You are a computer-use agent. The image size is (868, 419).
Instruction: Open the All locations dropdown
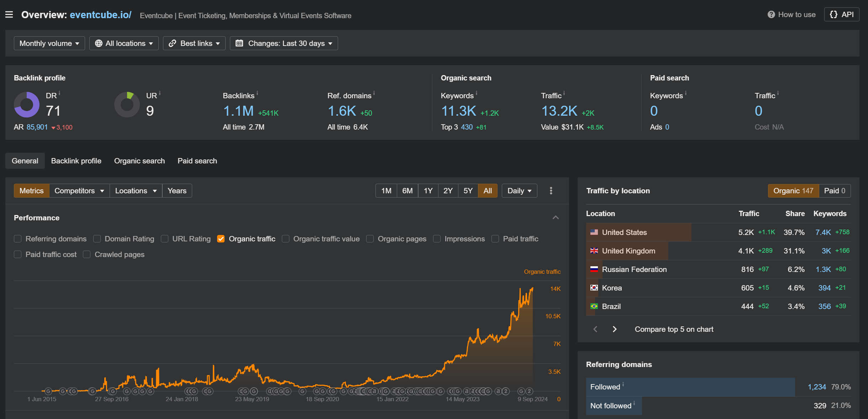click(124, 43)
